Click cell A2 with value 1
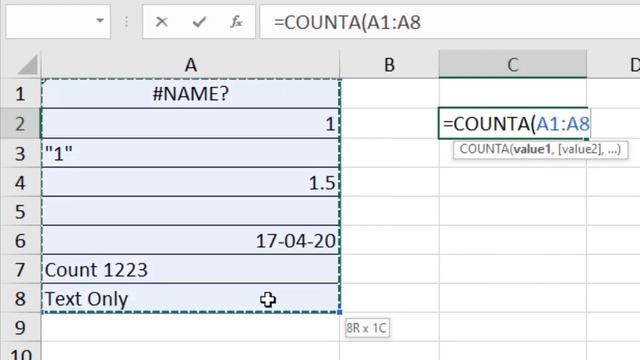The width and height of the screenshot is (640, 360). pyautogui.click(x=191, y=124)
